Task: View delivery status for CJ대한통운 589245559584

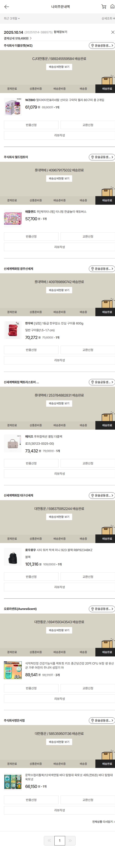Action: tap(59, 67)
